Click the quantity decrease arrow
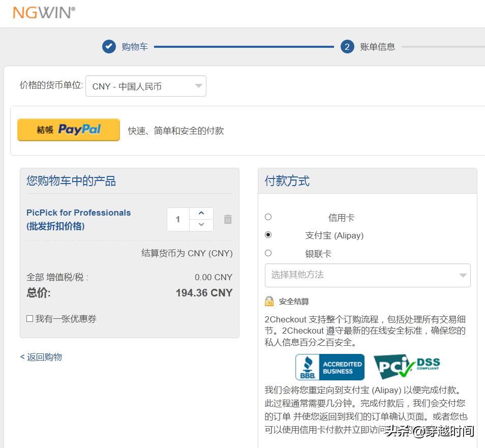485x448 pixels. click(201, 225)
